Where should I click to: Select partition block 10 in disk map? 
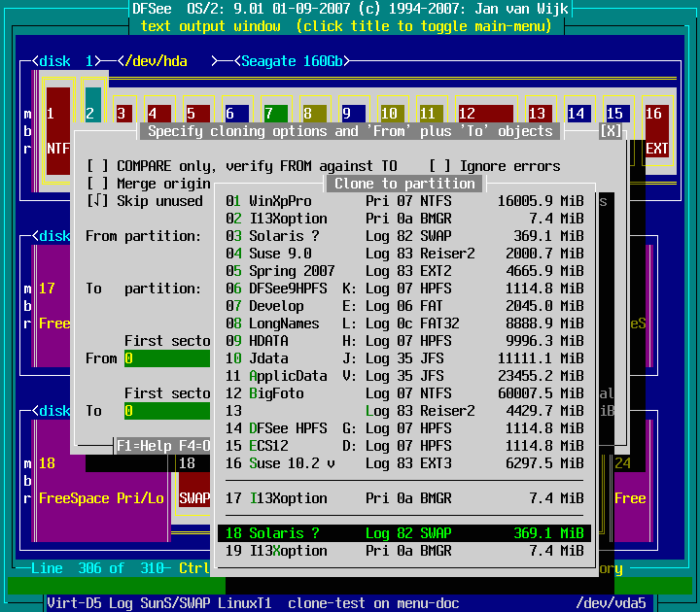click(x=391, y=113)
